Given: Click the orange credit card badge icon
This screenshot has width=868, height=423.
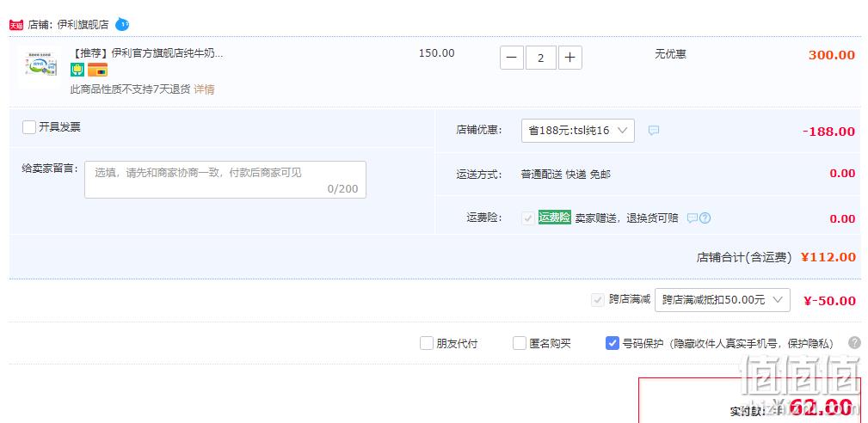Looking at the screenshot, I should 97,70.
